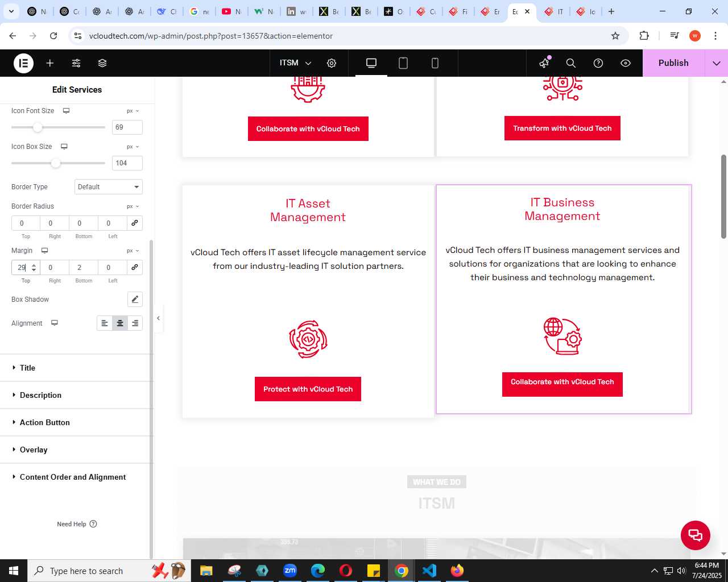Toggle responsive icon beside Alignment

pos(55,323)
